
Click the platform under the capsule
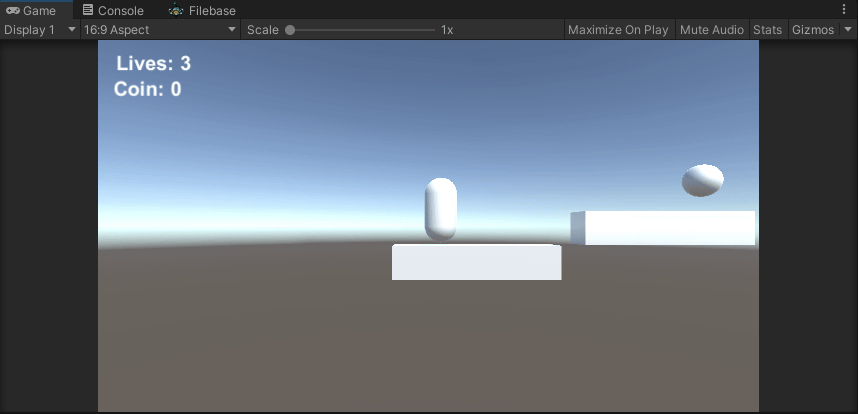click(477, 262)
